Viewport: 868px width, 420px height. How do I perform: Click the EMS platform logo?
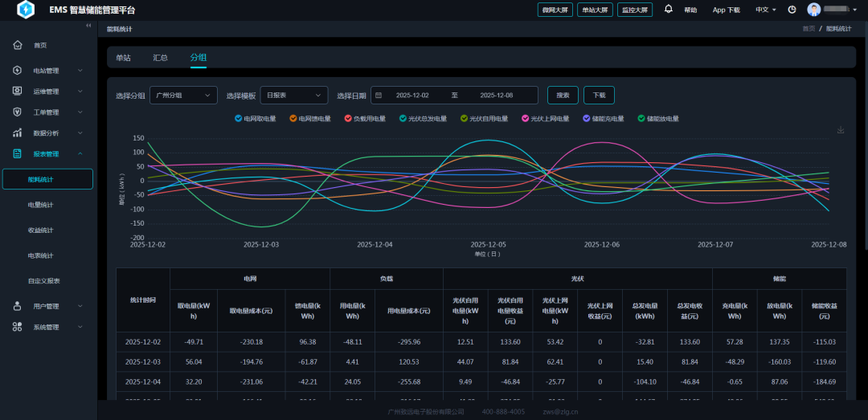tap(26, 10)
